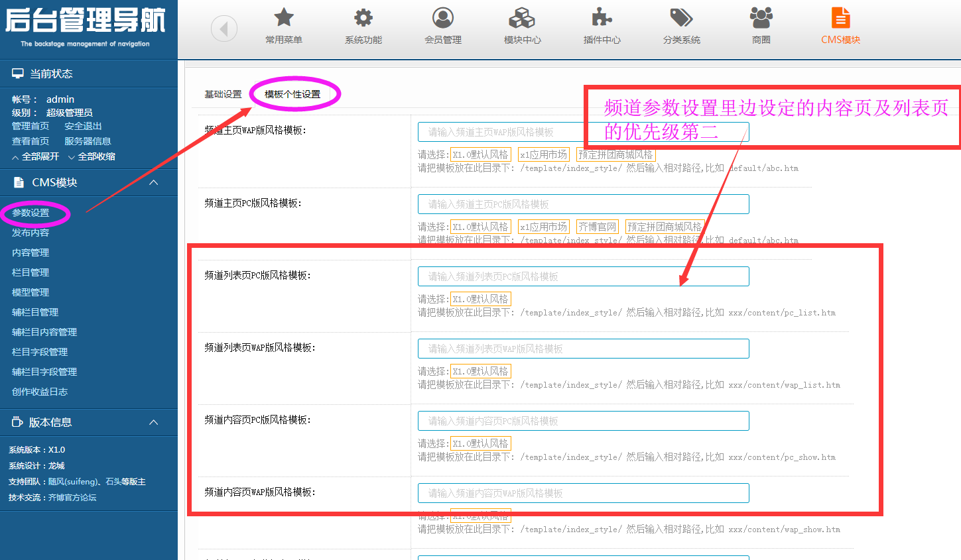The height and width of the screenshot is (560, 961).
Task: Open 栏目管理 in the sidebar
Action: (31, 272)
